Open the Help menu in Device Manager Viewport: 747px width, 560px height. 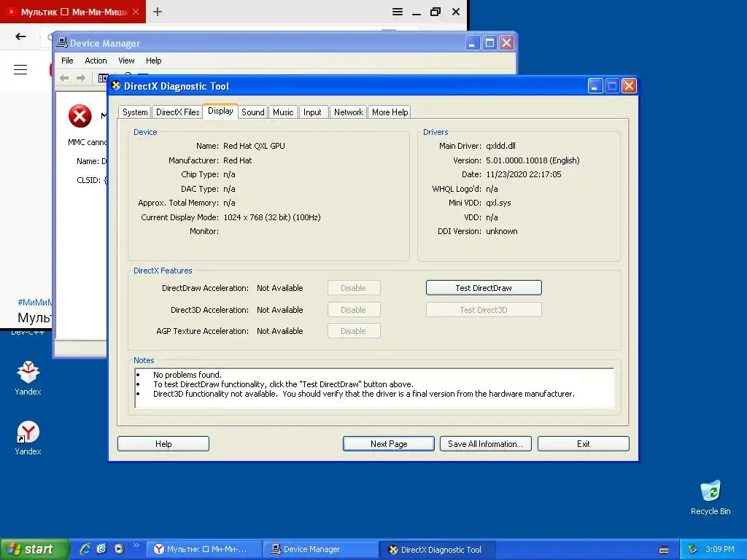click(153, 61)
